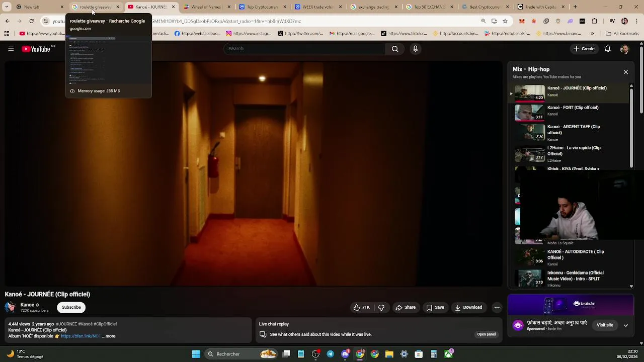The height and width of the screenshot is (362, 644).
Task: Open the Windows Start menu
Action: point(196,354)
